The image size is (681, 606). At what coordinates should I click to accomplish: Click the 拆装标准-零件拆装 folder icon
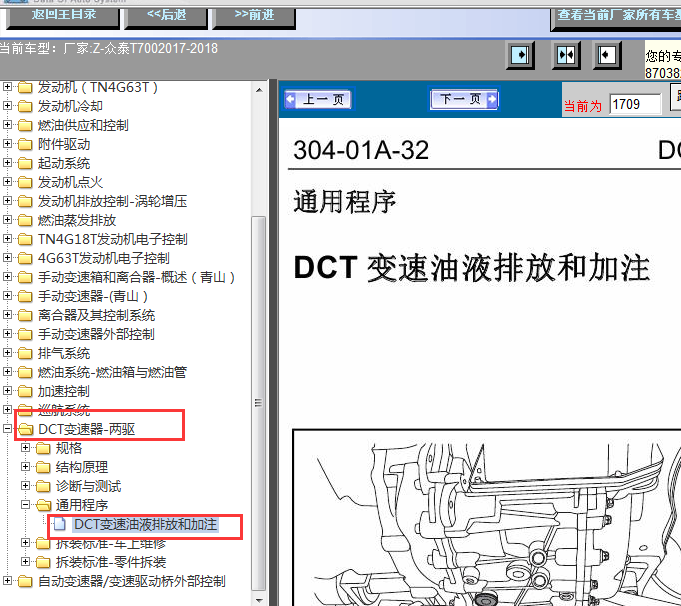click(x=43, y=562)
